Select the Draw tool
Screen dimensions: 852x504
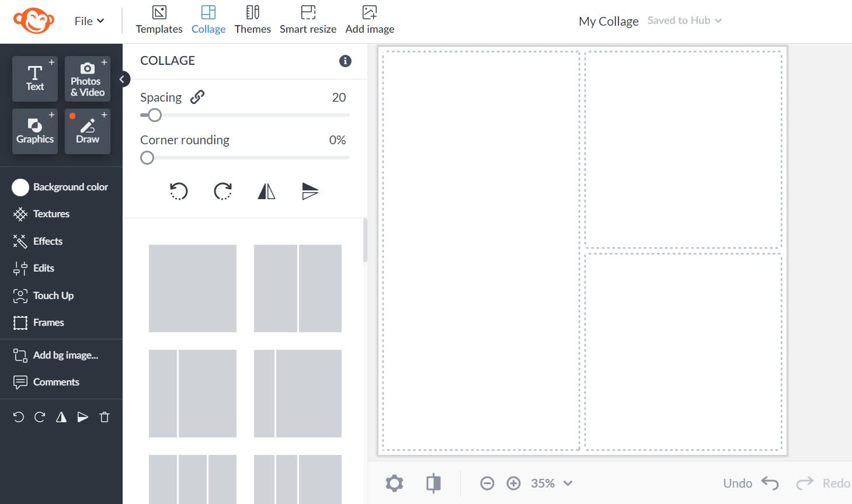tap(87, 131)
